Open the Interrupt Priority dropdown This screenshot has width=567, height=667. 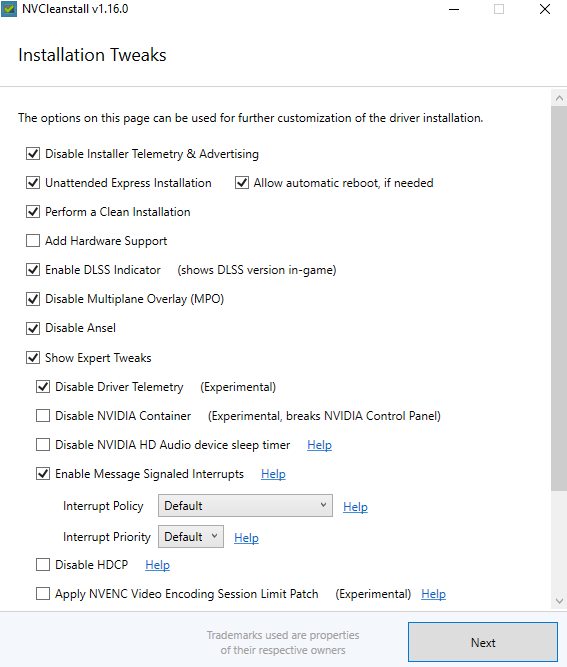[x=191, y=537]
